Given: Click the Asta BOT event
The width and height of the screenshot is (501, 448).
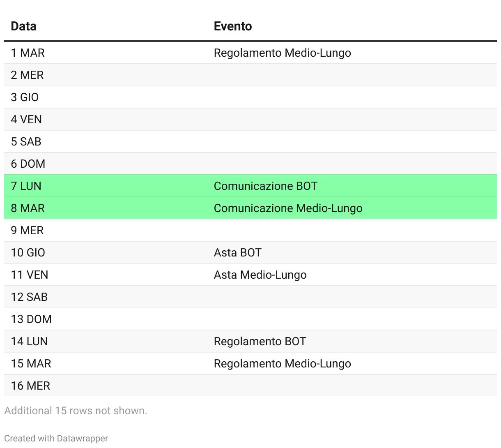Looking at the screenshot, I should (x=237, y=253).
